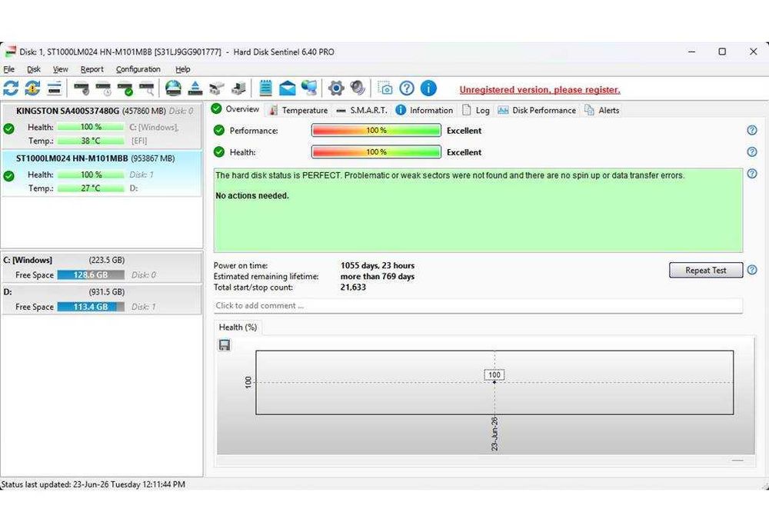This screenshot has width=769, height=532.
Task: Open the blue notepad report icon
Action: (265, 88)
